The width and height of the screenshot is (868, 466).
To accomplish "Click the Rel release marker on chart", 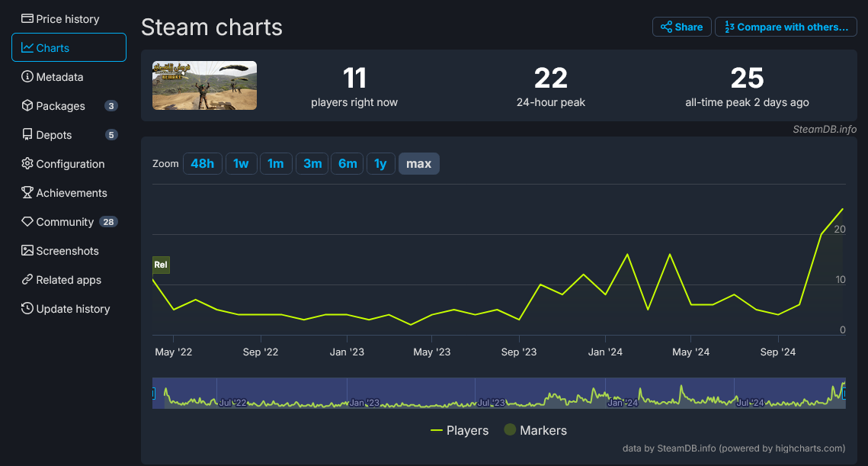I will 161,265.
